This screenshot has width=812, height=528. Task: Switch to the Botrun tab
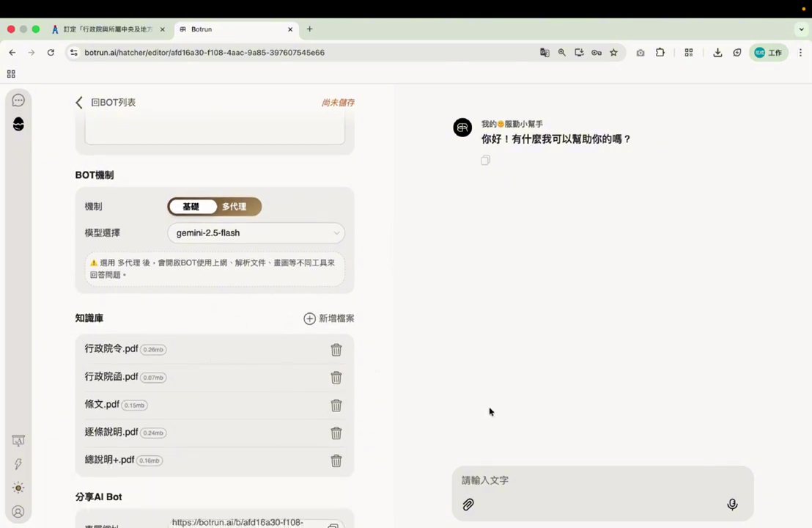236,29
